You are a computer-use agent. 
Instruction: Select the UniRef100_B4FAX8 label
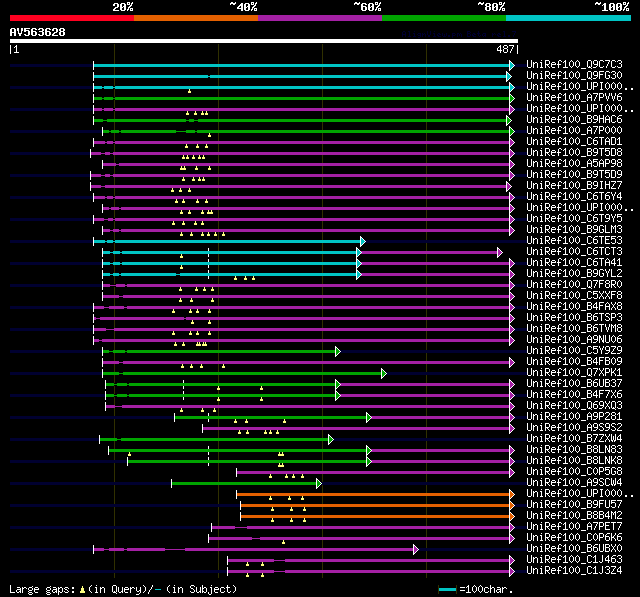click(574, 307)
